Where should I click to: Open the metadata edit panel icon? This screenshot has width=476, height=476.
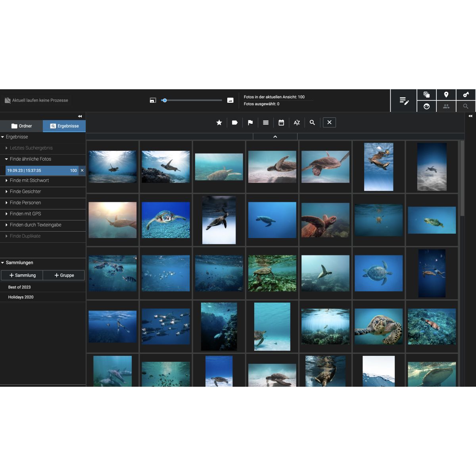(404, 101)
